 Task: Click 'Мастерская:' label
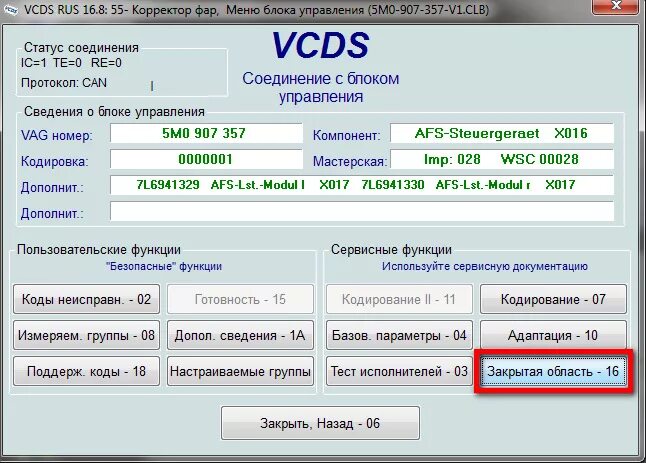pos(350,161)
